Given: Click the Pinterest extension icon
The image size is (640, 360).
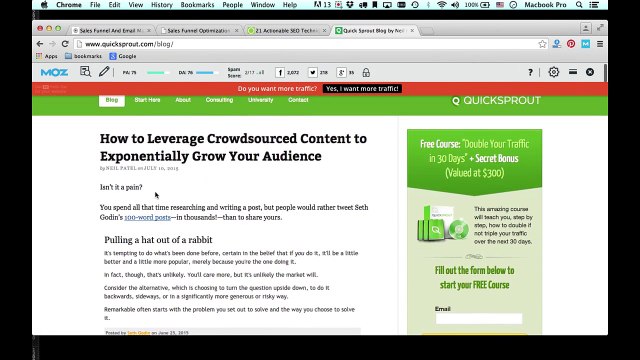Looking at the screenshot, I should [x=571, y=44].
